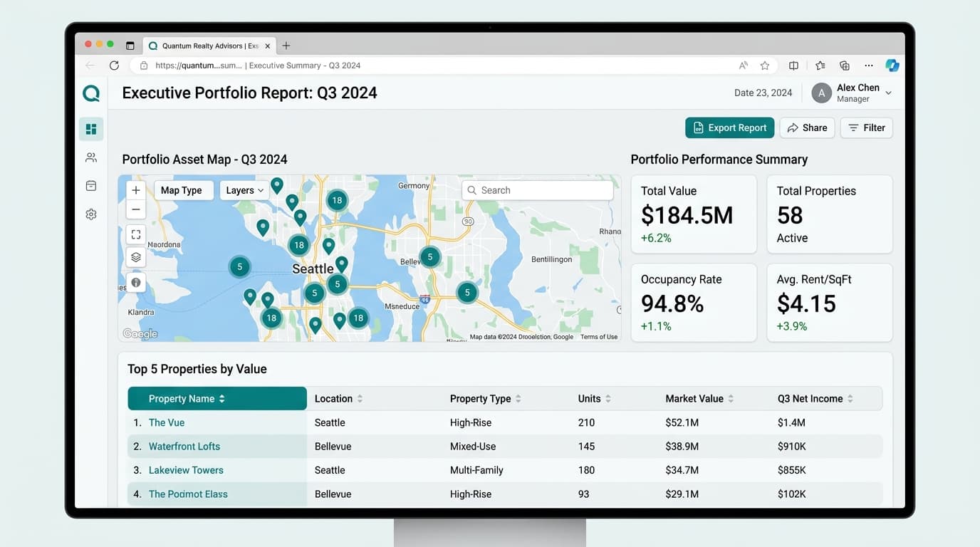Click the Occupancy Rate 94.8% card
The width and height of the screenshot is (980, 547).
point(694,303)
